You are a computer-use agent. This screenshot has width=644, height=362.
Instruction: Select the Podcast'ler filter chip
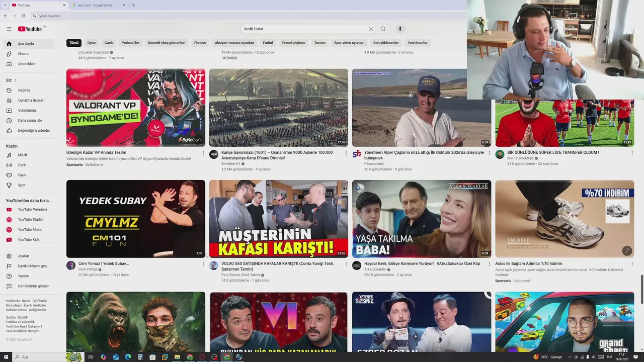click(x=130, y=43)
